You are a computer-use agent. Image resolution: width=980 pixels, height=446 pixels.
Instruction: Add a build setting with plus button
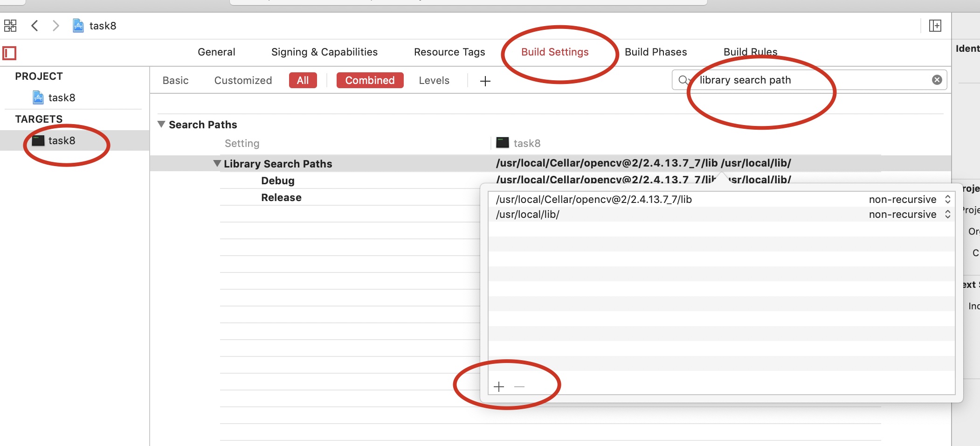point(485,81)
